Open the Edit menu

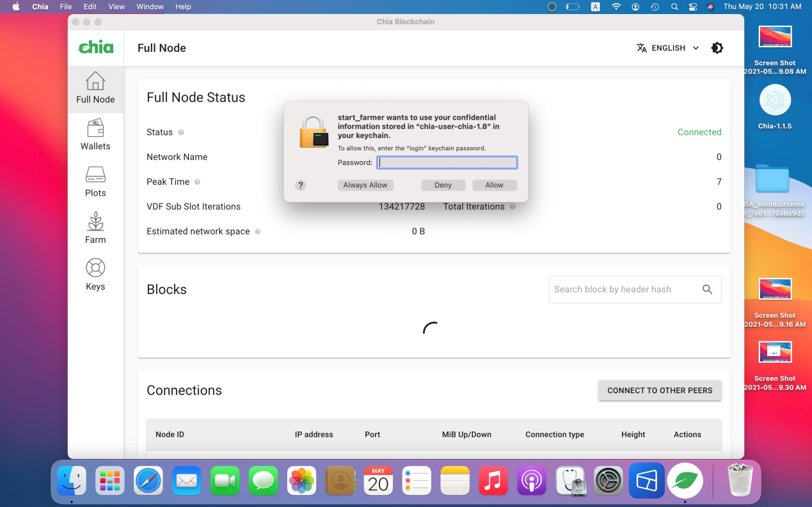point(90,6)
